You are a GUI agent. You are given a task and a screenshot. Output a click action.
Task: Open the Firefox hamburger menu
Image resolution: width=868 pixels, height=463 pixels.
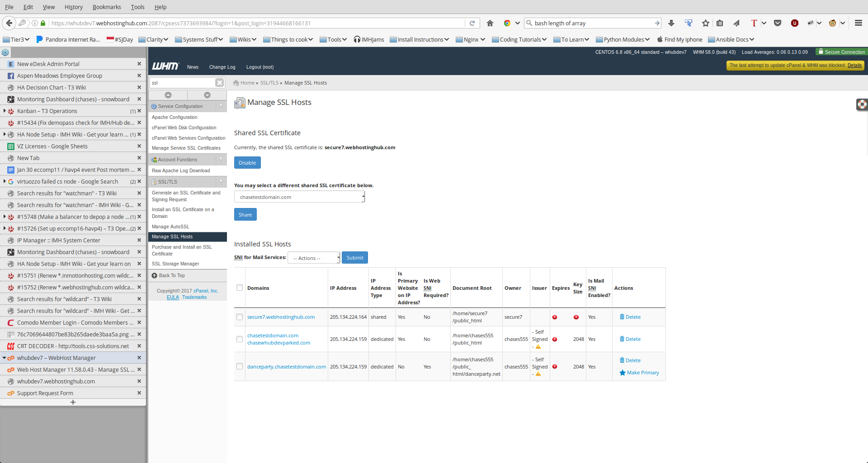tap(858, 23)
